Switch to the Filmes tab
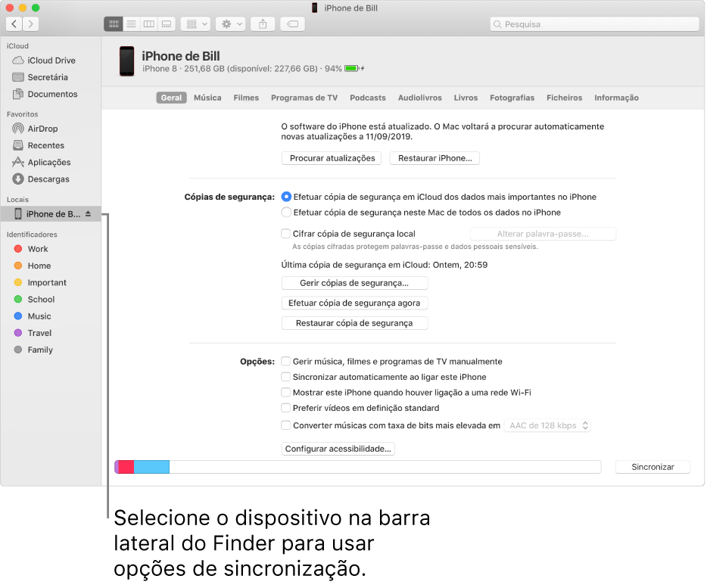Viewport: 707px width, 588px height. click(246, 98)
